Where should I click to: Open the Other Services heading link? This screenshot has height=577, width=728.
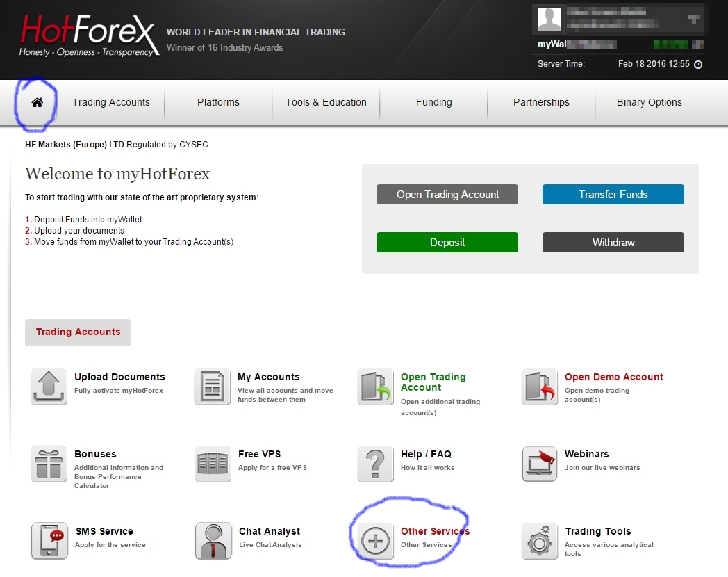[435, 531]
